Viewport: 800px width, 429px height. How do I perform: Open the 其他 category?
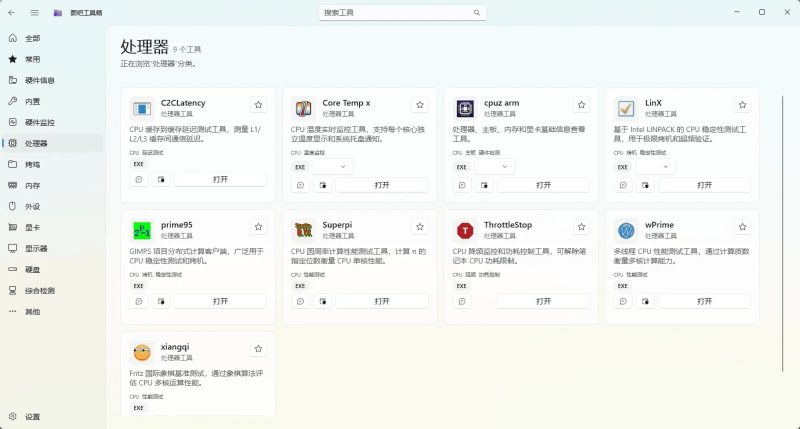(x=53, y=312)
